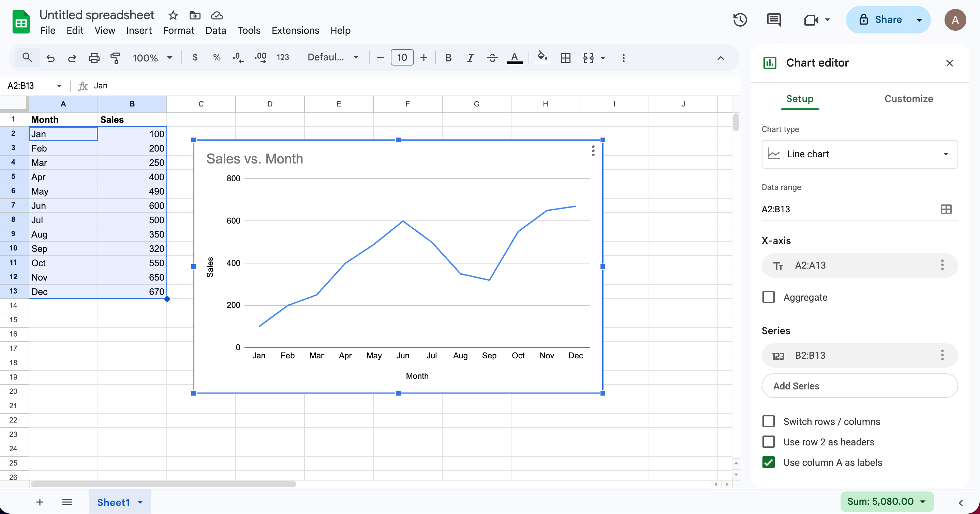The height and width of the screenshot is (514, 980).
Task: Star this spreadsheet
Action: pos(173,15)
